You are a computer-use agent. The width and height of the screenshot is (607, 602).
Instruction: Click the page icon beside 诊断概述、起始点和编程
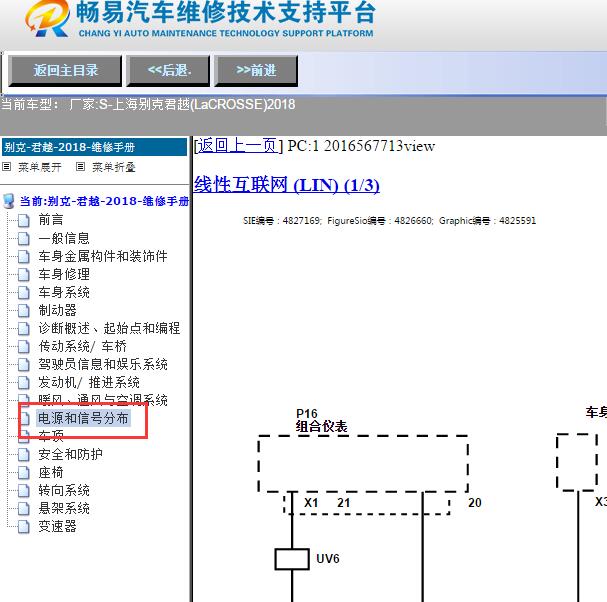[x=24, y=328]
